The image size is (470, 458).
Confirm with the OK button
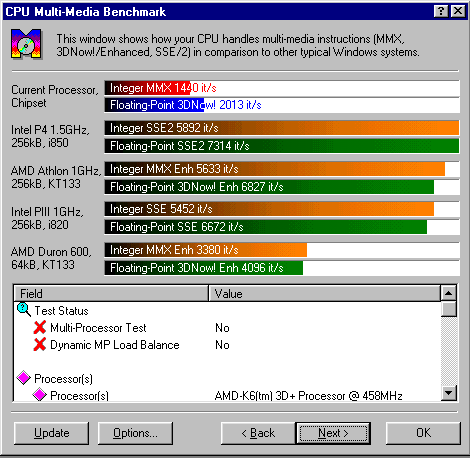click(x=423, y=433)
